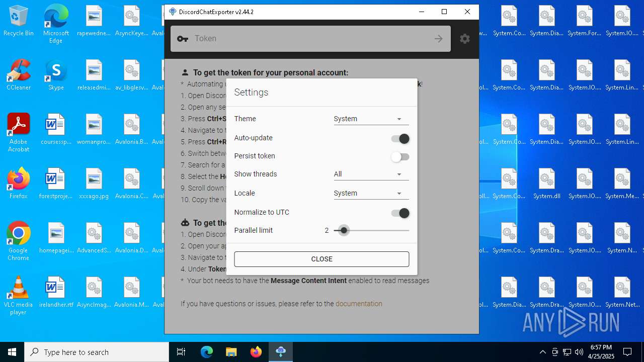Click the arrow icon to submit token

coord(439,39)
